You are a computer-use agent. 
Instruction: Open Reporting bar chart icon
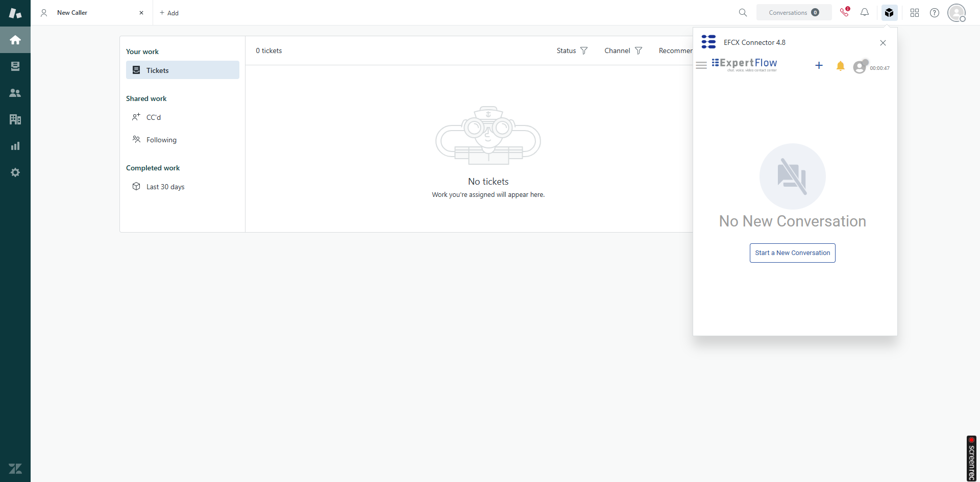[15, 146]
